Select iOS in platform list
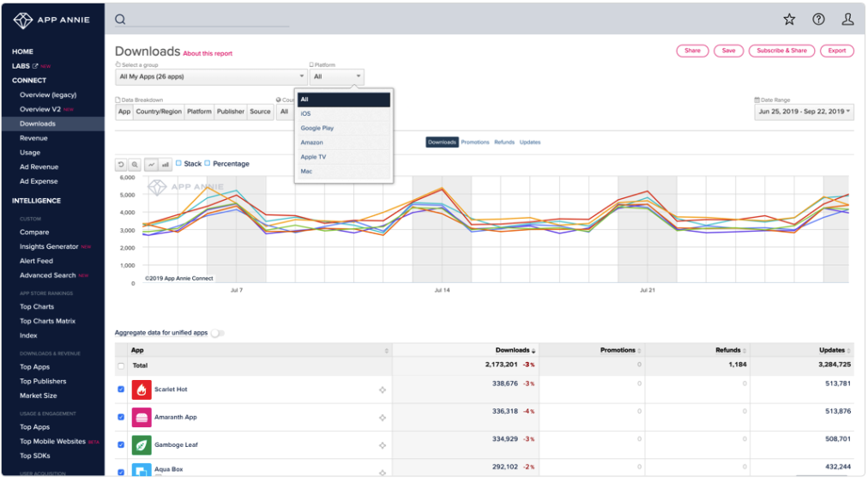 pos(344,114)
